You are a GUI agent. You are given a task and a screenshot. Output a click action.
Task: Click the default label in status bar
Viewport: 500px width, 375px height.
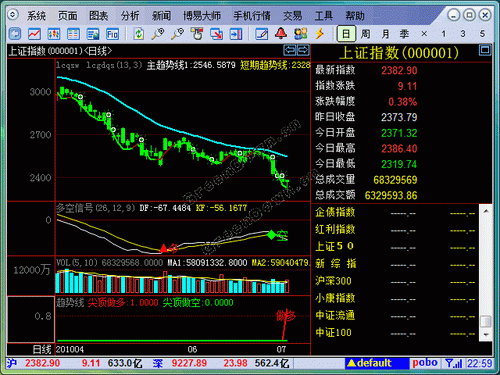click(x=369, y=363)
